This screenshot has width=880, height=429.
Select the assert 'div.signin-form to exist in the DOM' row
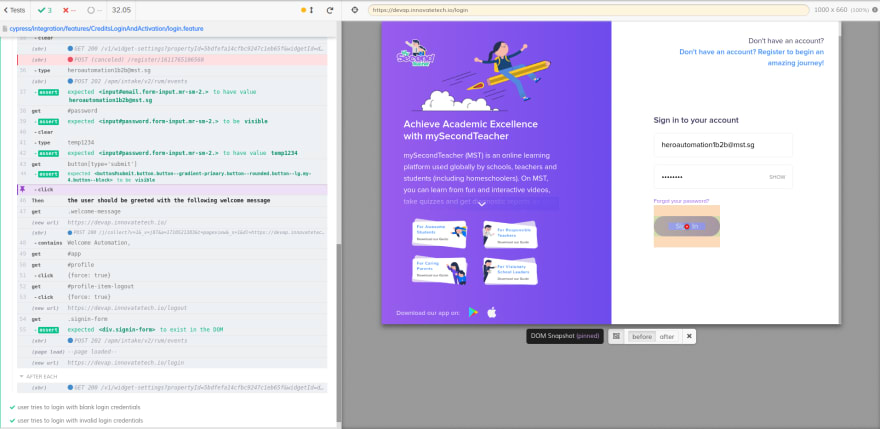pyautogui.click(x=172, y=330)
